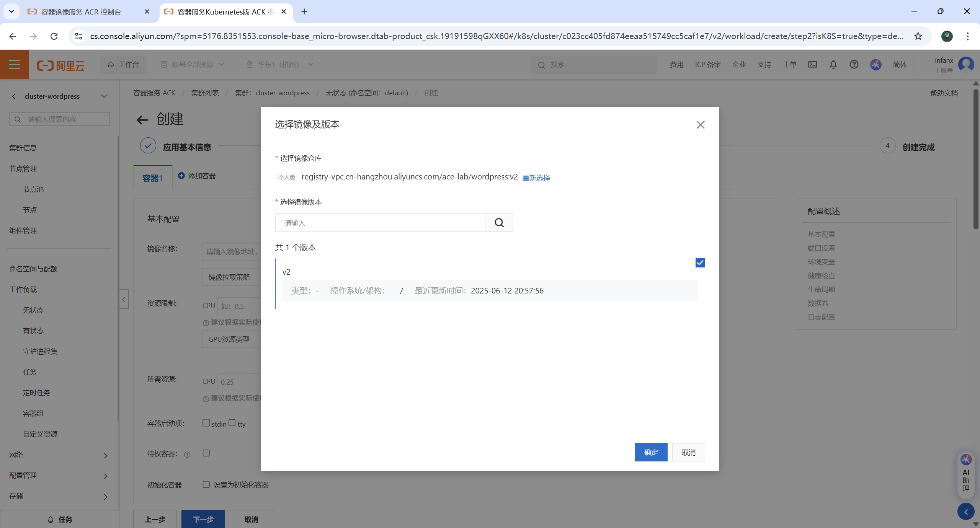Open the 镜像拉取策略 dropdown
Viewport: 980px width, 528px height.
point(232,277)
